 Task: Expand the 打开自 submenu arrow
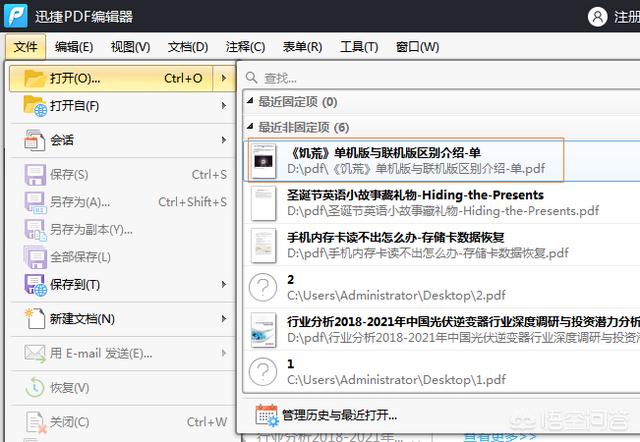(224, 106)
